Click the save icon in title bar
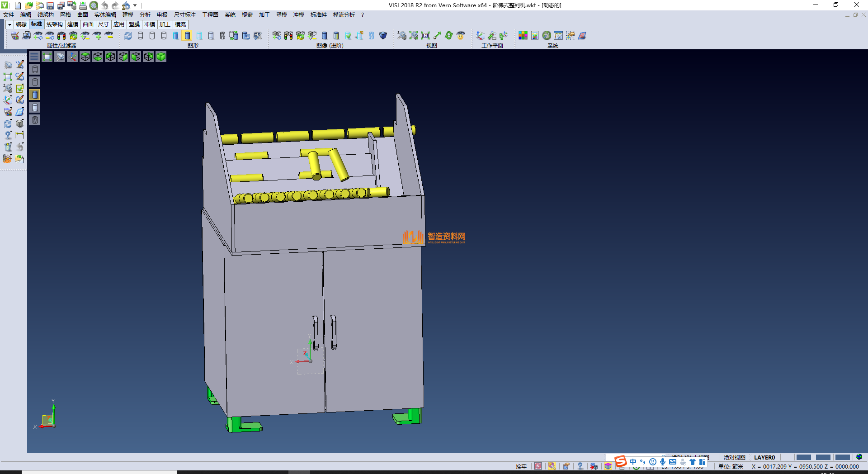Viewport: 868px width, 474px height. [x=51, y=5]
